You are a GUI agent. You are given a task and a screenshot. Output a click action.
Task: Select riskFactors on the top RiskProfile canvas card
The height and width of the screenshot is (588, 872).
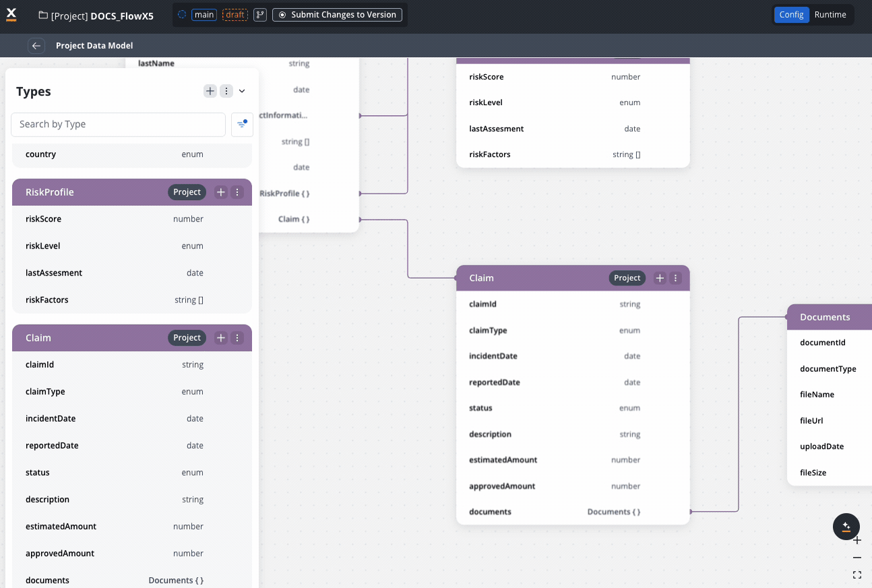[x=573, y=155]
